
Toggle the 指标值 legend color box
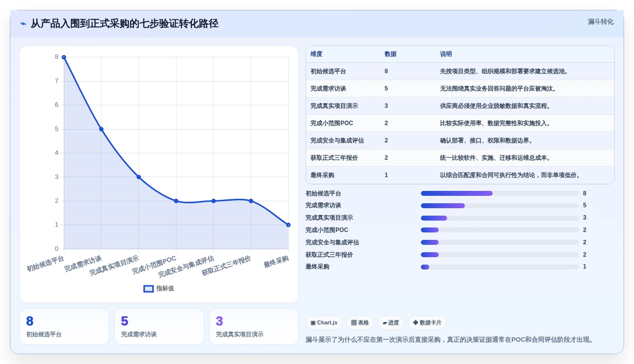click(148, 289)
